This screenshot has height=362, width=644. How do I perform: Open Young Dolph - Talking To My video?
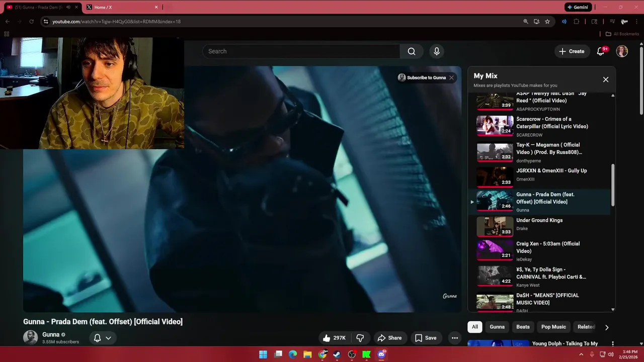(565, 344)
